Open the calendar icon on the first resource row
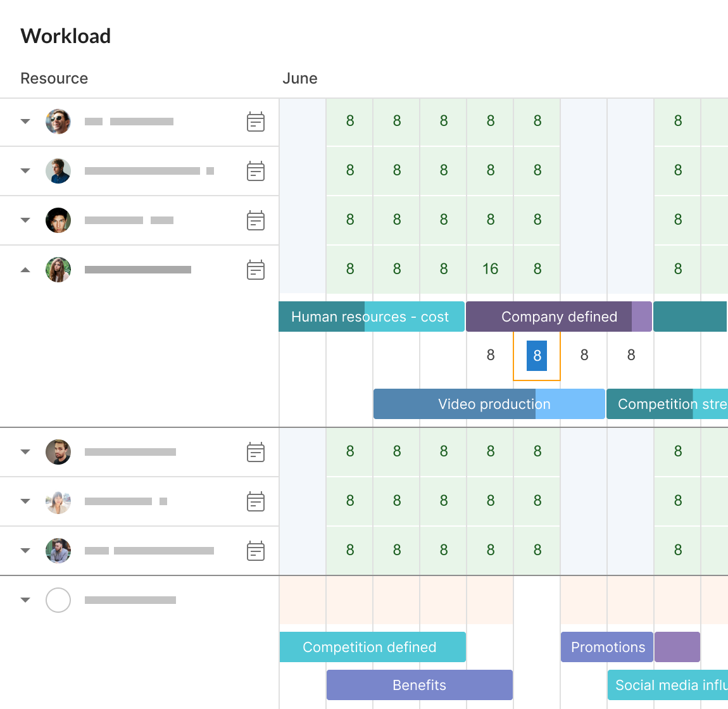Screen dimensions: 728x709 coord(256,122)
